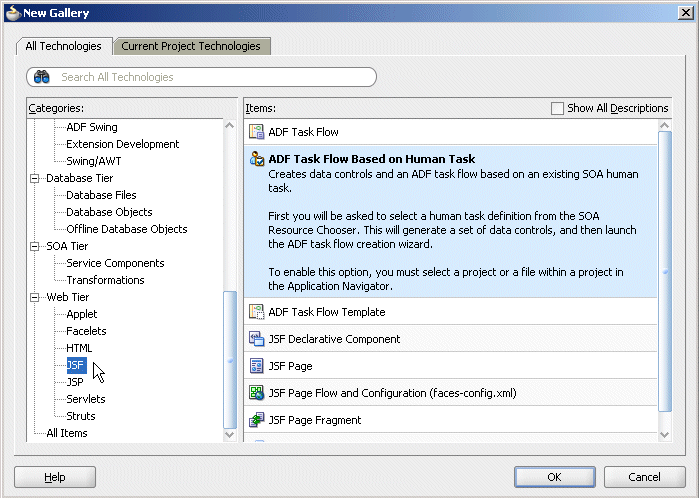Screen dimensions: 699x498
Task: Select Service Components category
Action: tap(115, 263)
